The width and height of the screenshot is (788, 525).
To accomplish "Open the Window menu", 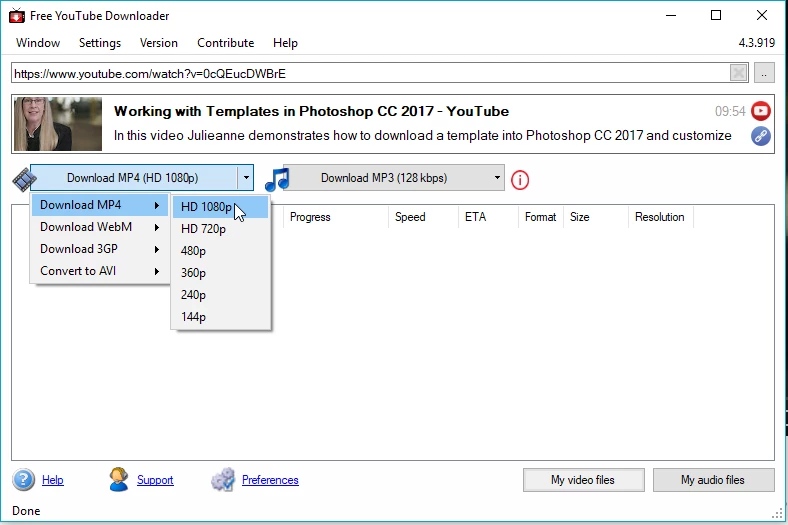I will tap(38, 43).
